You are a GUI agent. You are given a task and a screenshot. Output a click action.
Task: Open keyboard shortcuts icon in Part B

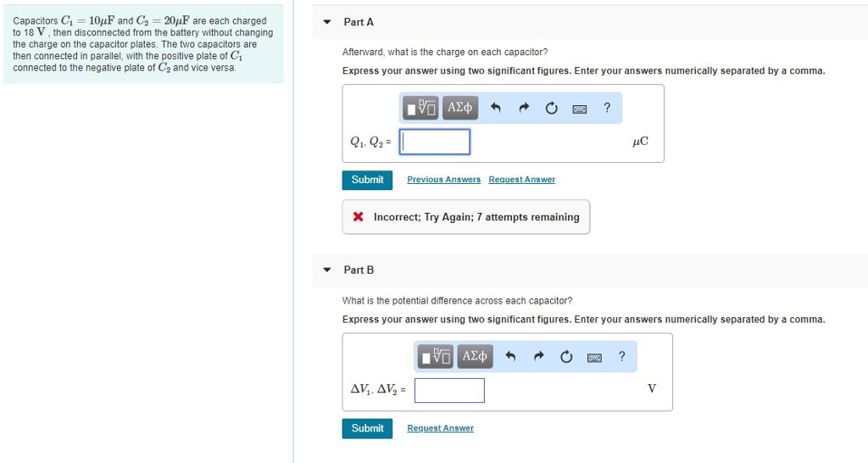pos(594,356)
